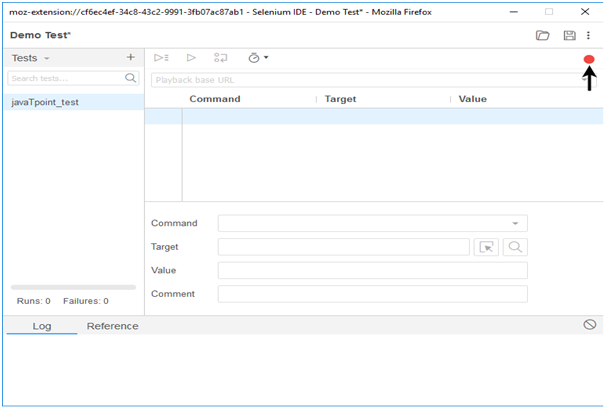Image resolution: width=606 pixels, height=409 pixels.
Task: Click the Value input field
Action: 373,271
